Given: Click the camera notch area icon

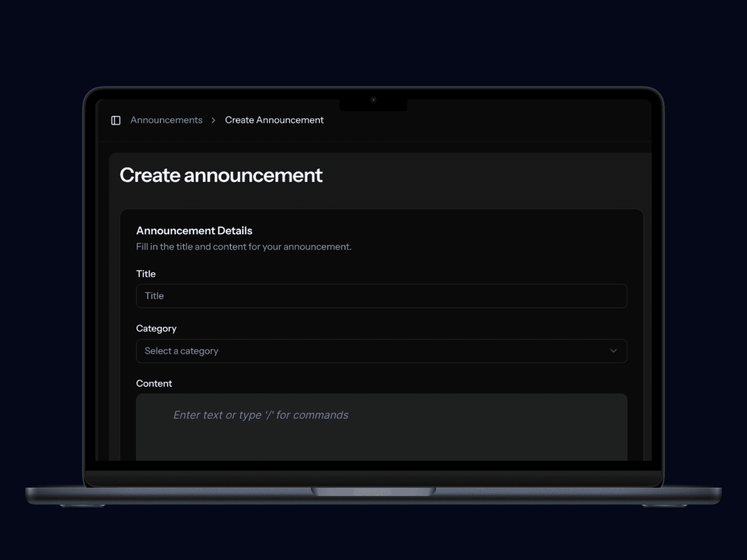Looking at the screenshot, I should point(373,100).
